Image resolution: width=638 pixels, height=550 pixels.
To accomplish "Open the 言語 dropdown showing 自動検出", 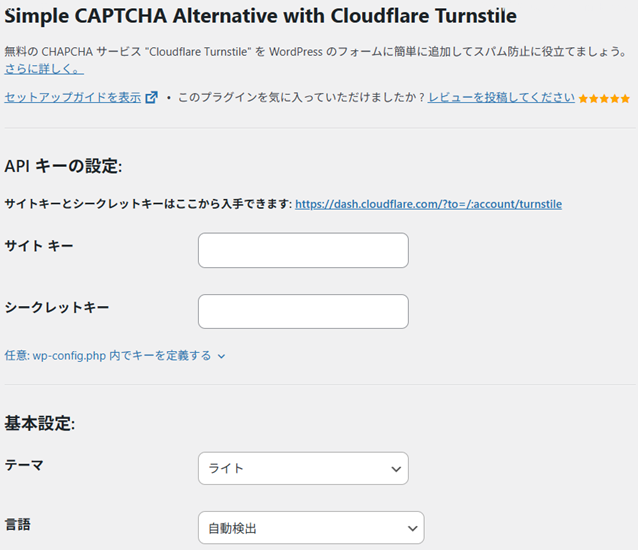I will click(310, 528).
